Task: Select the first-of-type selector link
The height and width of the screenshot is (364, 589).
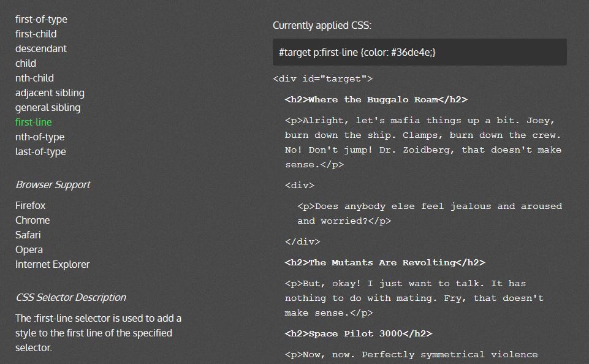Action: pos(41,19)
